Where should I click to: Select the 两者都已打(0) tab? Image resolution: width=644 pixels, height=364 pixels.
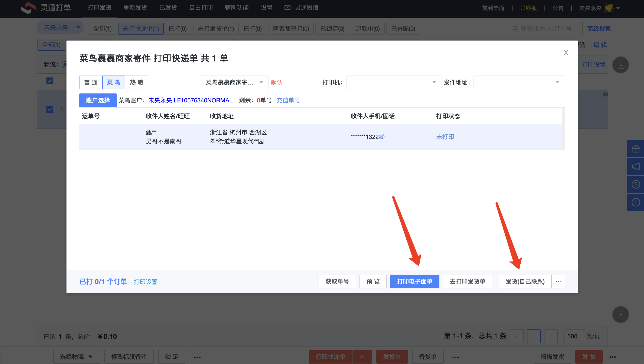pyautogui.click(x=291, y=29)
